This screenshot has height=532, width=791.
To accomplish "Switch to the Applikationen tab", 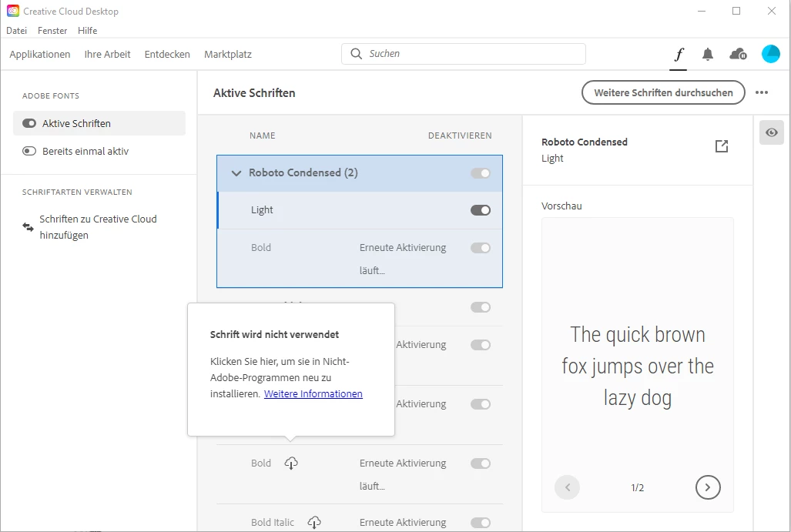I will [x=40, y=54].
